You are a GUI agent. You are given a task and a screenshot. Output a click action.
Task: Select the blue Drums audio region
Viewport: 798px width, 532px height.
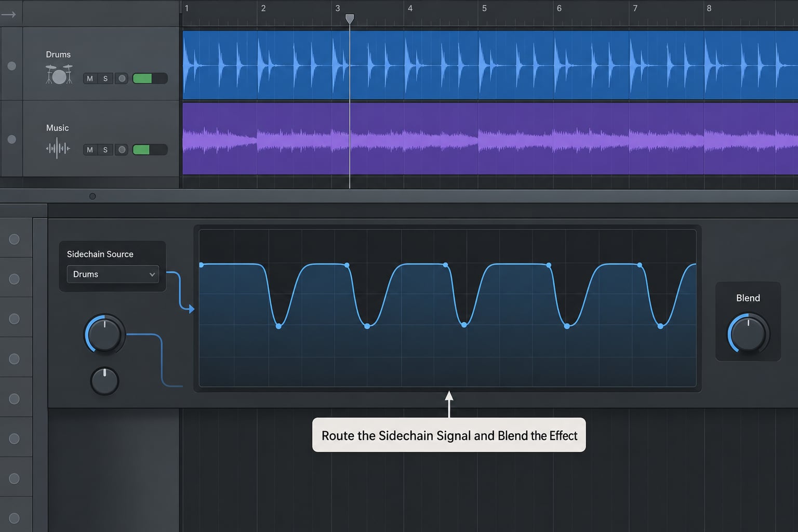(x=490, y=65)
